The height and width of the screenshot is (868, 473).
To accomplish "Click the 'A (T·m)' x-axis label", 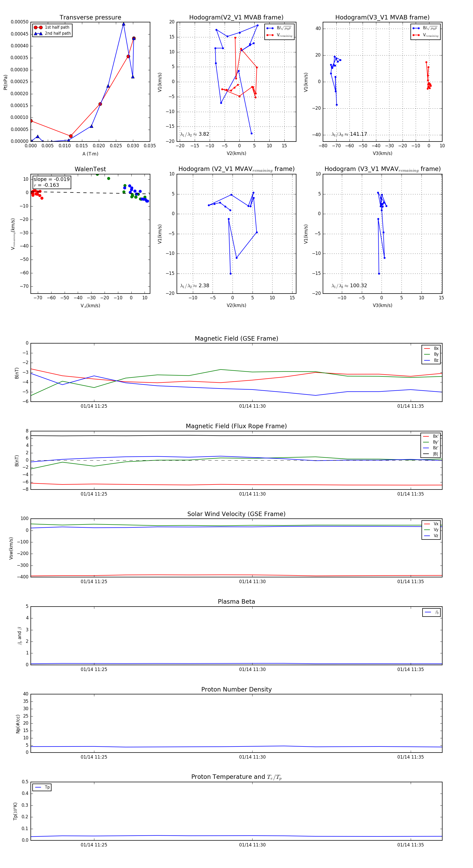I will [90, 154].
